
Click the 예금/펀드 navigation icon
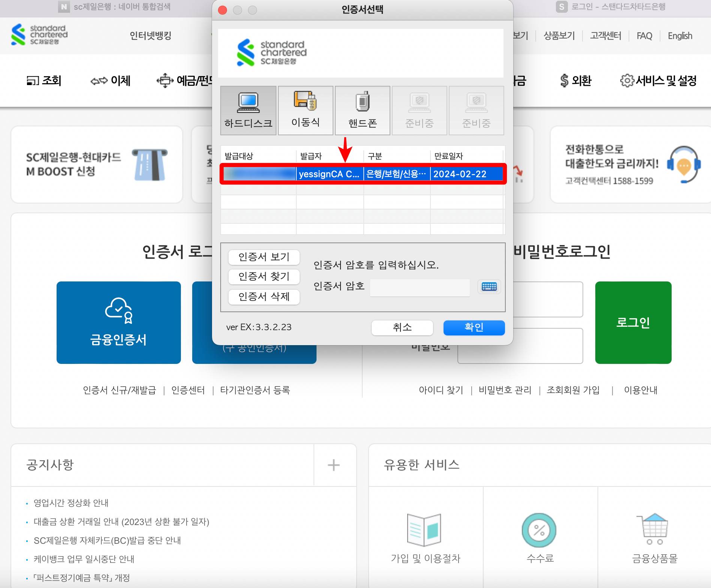pyautogui.click(x=165, y=80)
